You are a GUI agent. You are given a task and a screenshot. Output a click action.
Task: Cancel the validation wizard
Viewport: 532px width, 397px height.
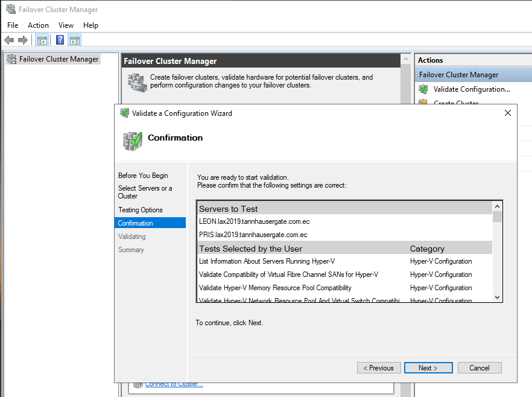480,368
